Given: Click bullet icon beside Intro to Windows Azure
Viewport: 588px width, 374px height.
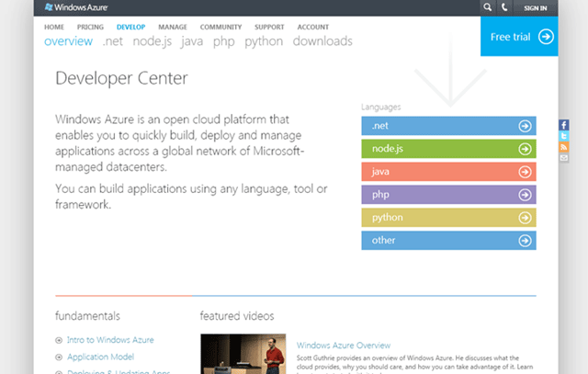Looking at the screenshot, I should (59, 340).
